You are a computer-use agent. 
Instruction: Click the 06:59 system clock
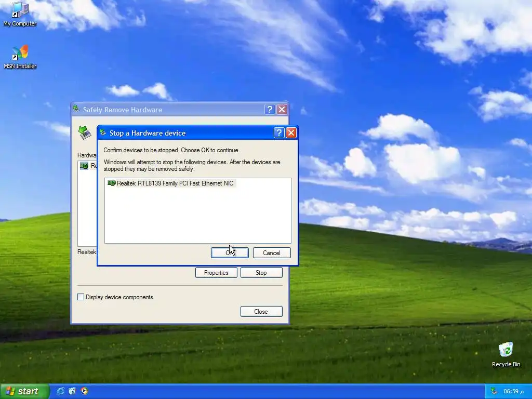click(513, 392)
